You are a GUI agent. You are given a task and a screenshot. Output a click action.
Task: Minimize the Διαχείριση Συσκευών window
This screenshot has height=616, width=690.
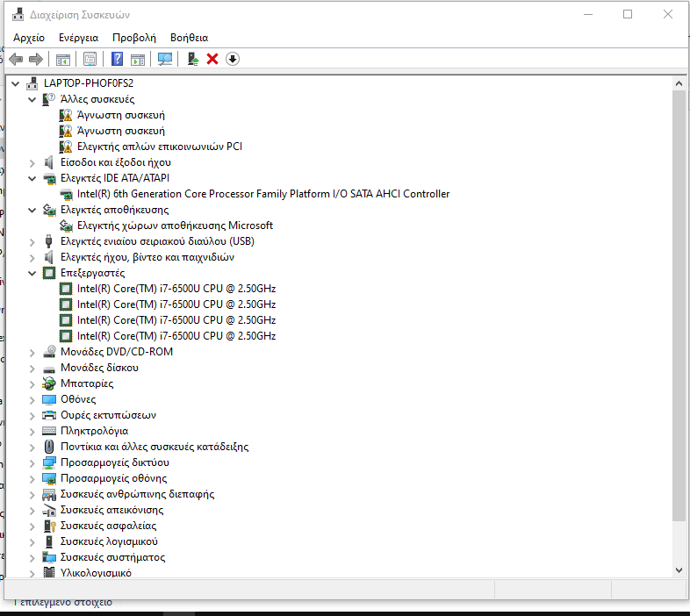[588, 15]
